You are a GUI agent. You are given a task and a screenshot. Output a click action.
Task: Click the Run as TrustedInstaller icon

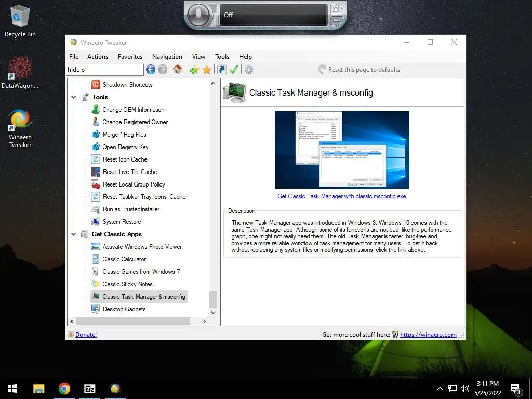(x=96, y=209)
